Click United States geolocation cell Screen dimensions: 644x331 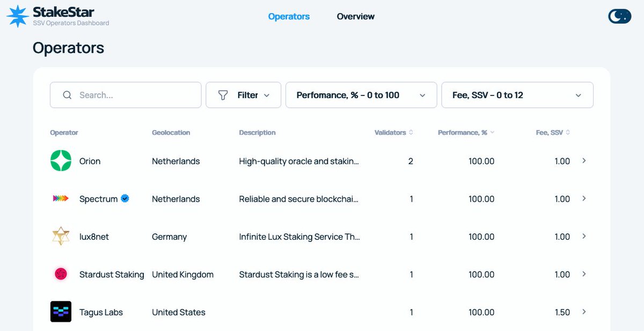pos(179,312)
